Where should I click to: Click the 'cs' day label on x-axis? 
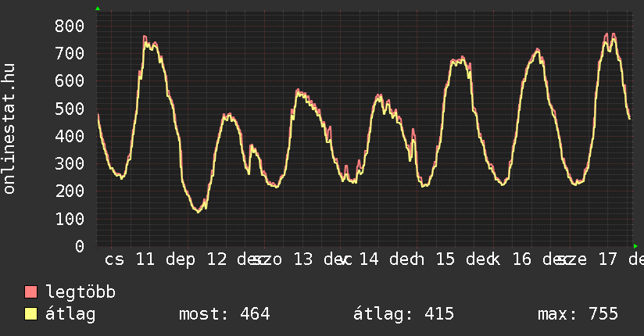114,259
